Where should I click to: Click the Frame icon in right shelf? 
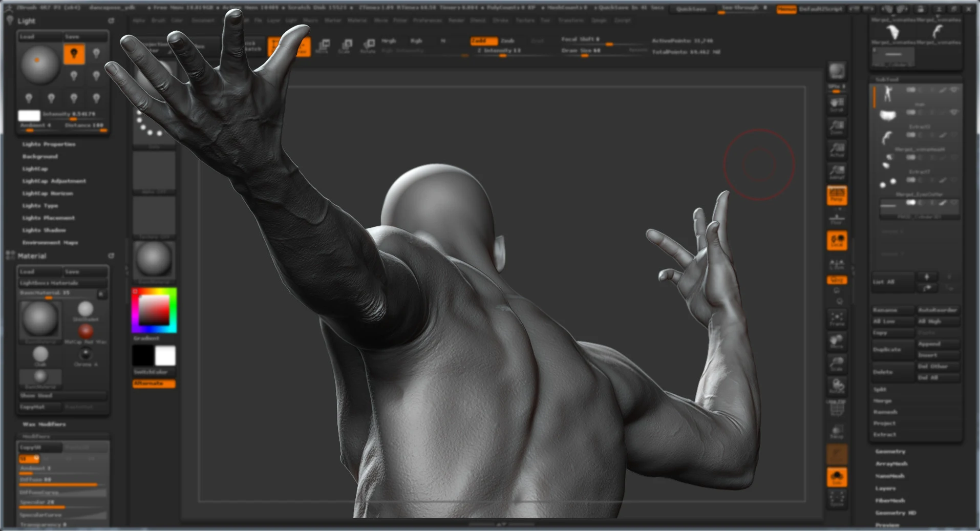837,319
